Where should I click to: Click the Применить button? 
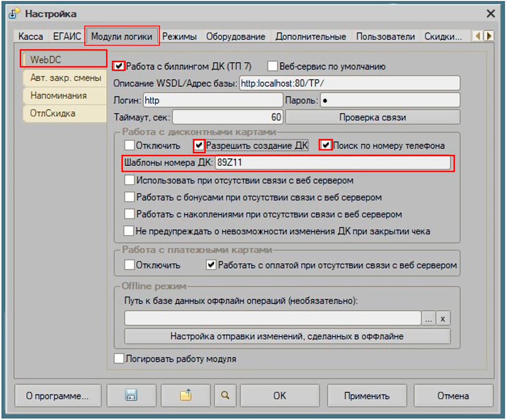tap(367, 396)
